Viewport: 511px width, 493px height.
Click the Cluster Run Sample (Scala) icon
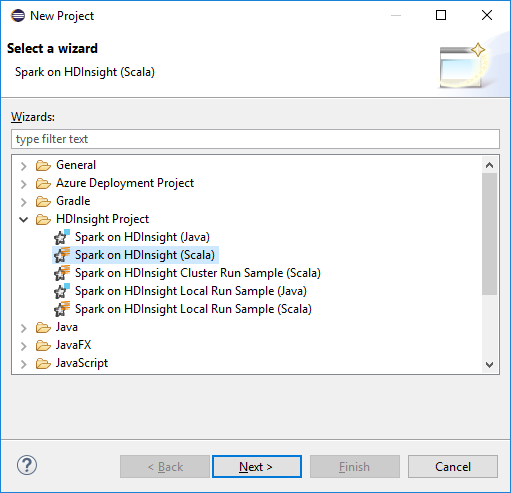(62, 273)
